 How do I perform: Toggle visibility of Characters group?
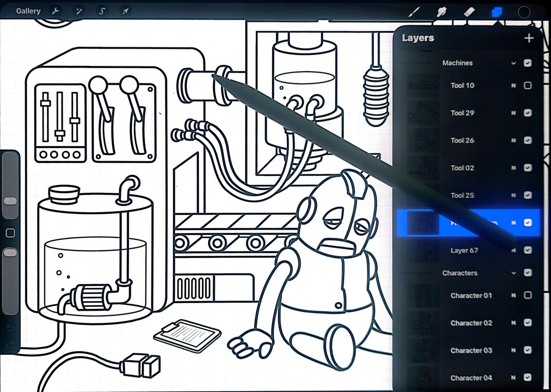coord(528,273)
